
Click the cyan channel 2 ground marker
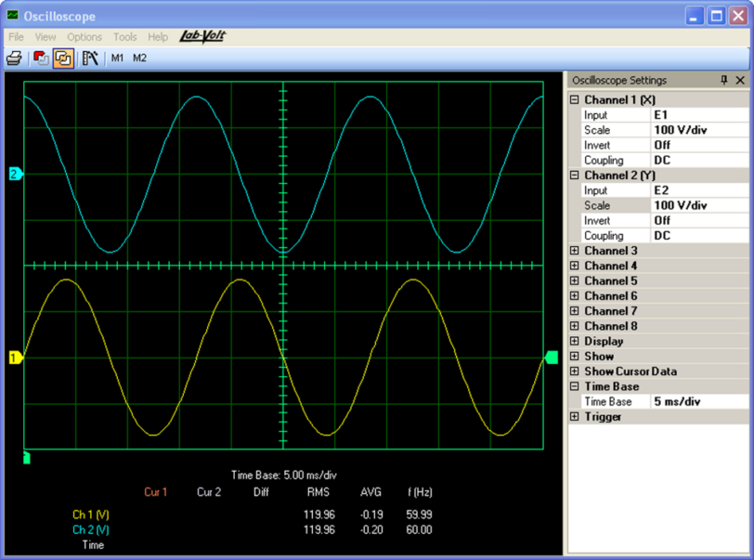pos(16,175)
